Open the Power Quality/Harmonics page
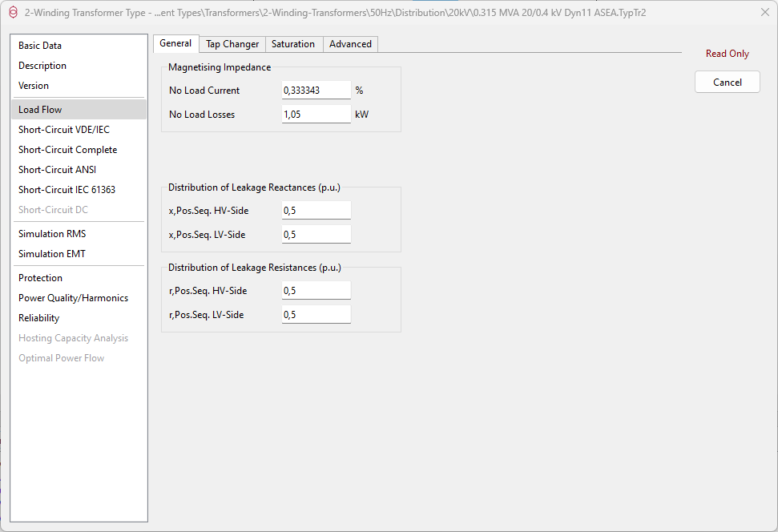 coord(73,298)
